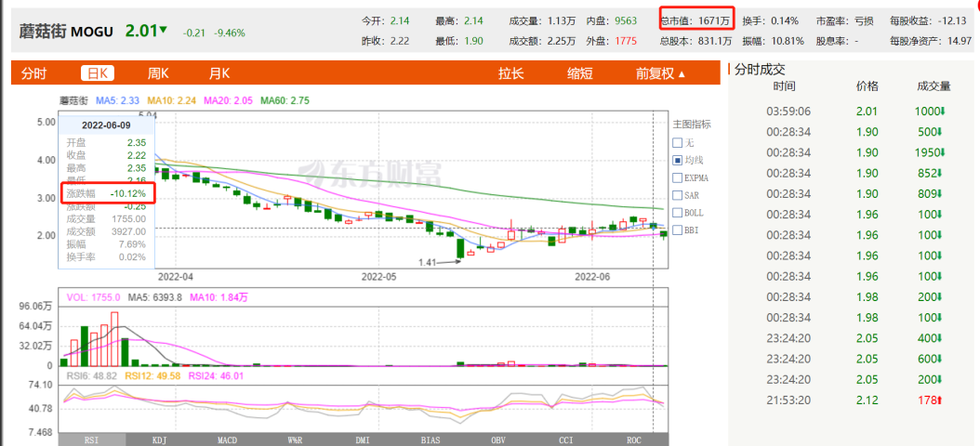Click the 分时成交 panel heading
The image size is (980, 446).
(760, 70)
